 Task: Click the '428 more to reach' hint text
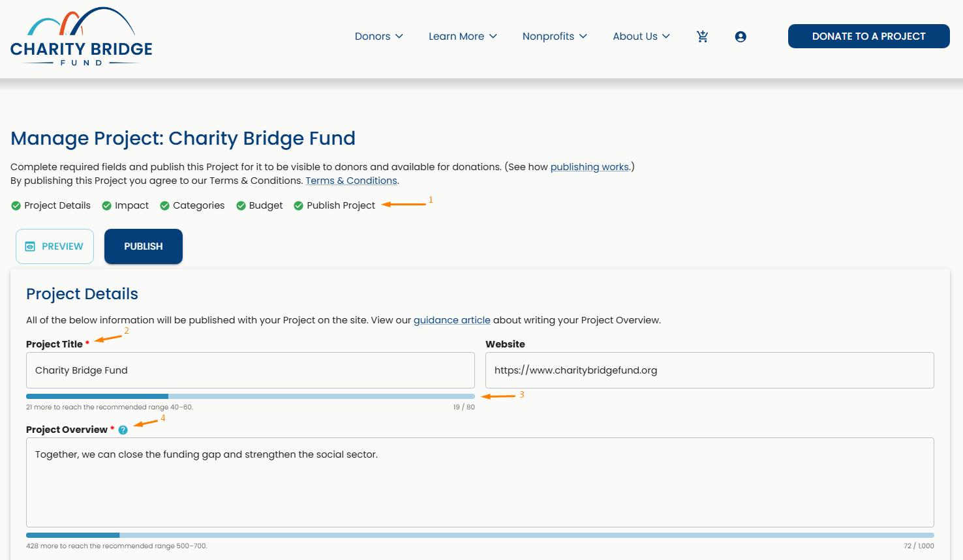117,546
